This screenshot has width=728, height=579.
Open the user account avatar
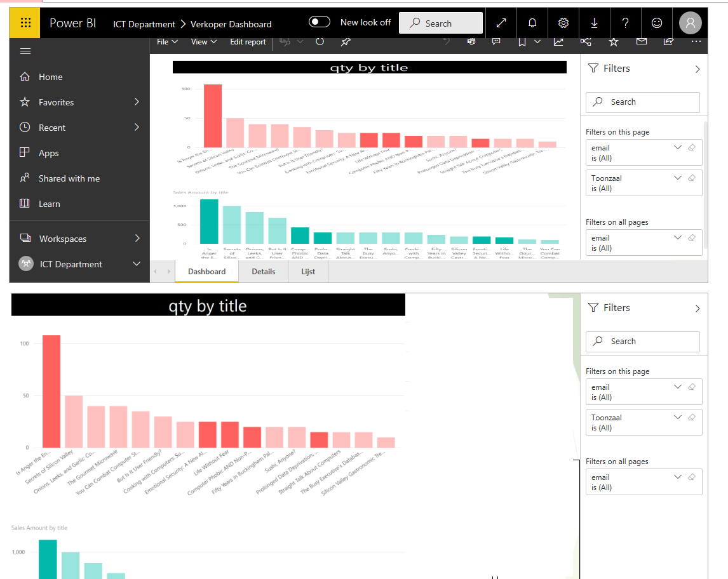point(691,23)
